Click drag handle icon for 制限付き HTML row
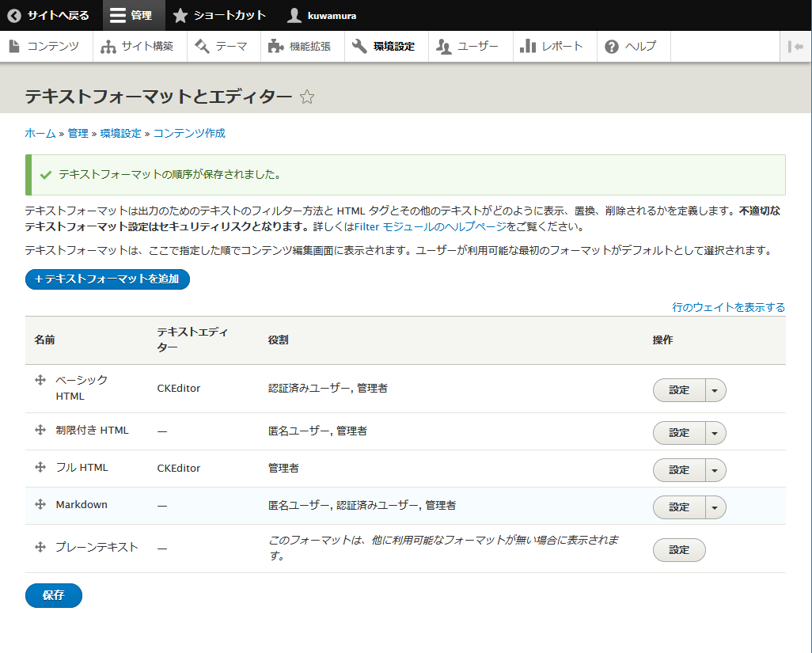Image resolution: width=812 pixels, height=653 pixels. tap(40, 430)
